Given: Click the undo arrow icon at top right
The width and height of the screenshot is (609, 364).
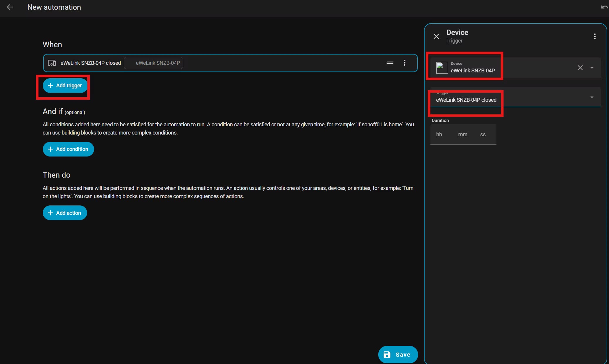Looking at the screenshot, I should pos(604,7).
